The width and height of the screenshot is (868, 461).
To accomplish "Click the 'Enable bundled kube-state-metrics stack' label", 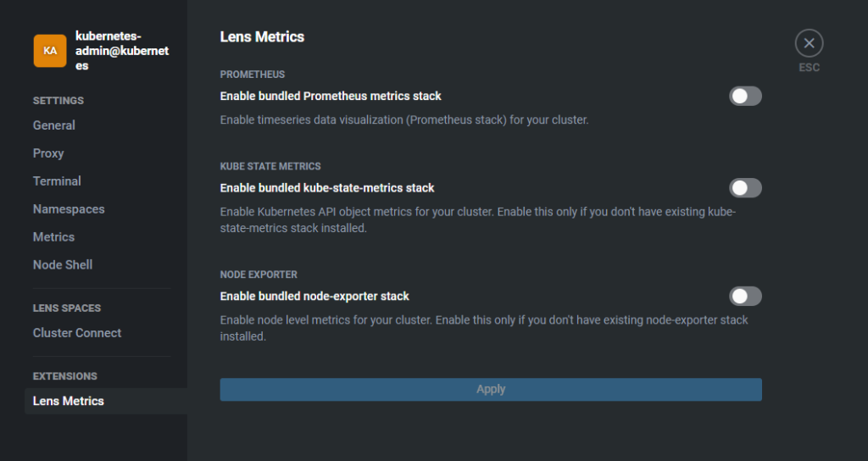I will (327, 188).
